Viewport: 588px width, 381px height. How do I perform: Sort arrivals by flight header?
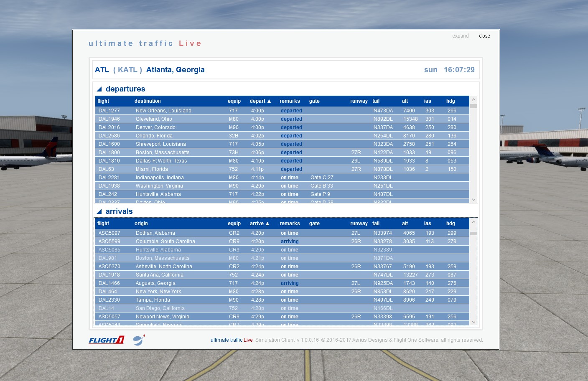coord(103,224)
